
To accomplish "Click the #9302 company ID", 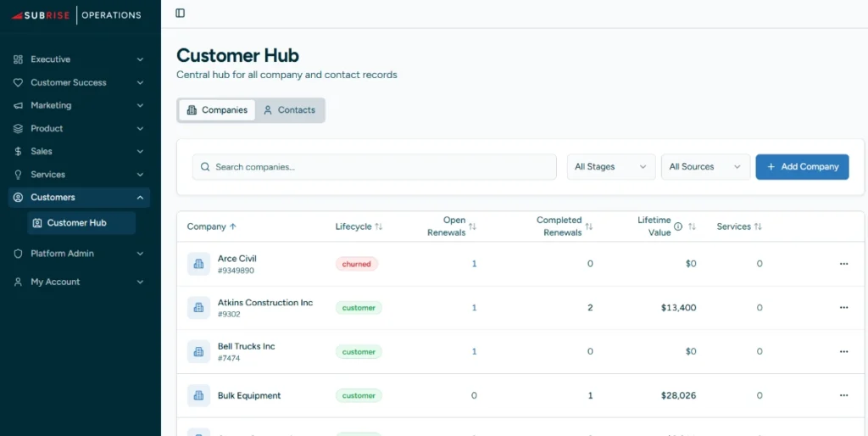I will point(229,314).
